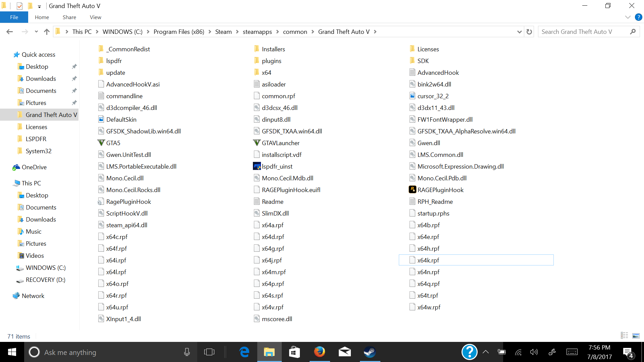This screenshot has height=362, width=644.
Task: Select LSPDFR folder in Quick access
Action: [36, 139]
